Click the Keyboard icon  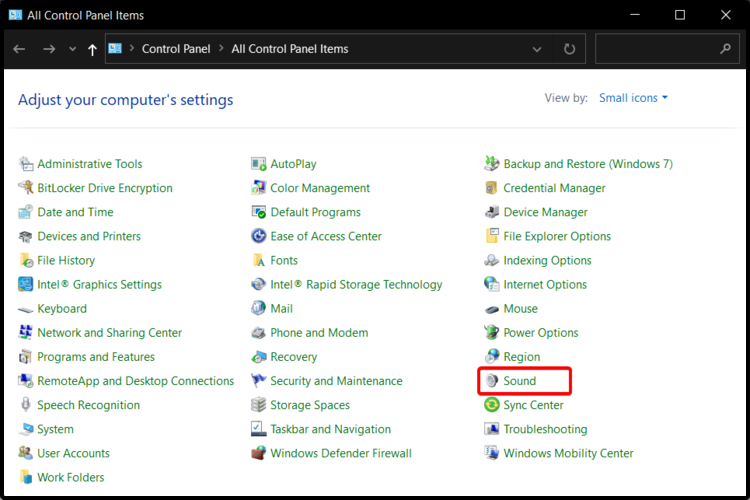pyautogui.click(x=26, y=309)
